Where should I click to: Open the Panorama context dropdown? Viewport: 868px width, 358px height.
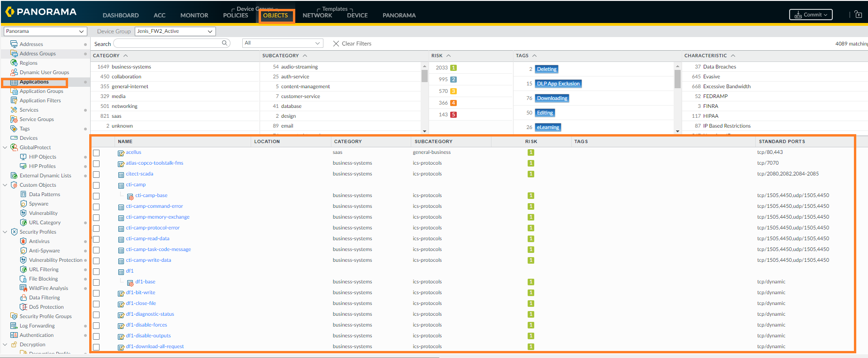coord(45,31)
